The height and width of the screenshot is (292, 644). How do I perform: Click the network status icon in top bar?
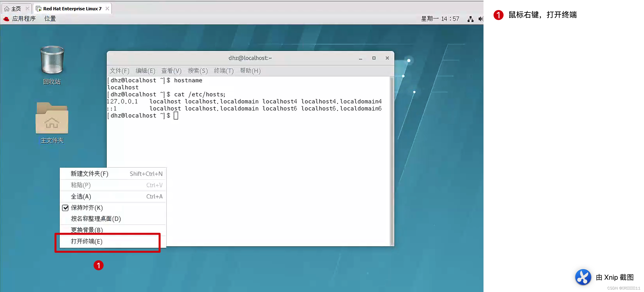(x=470, y=19)
